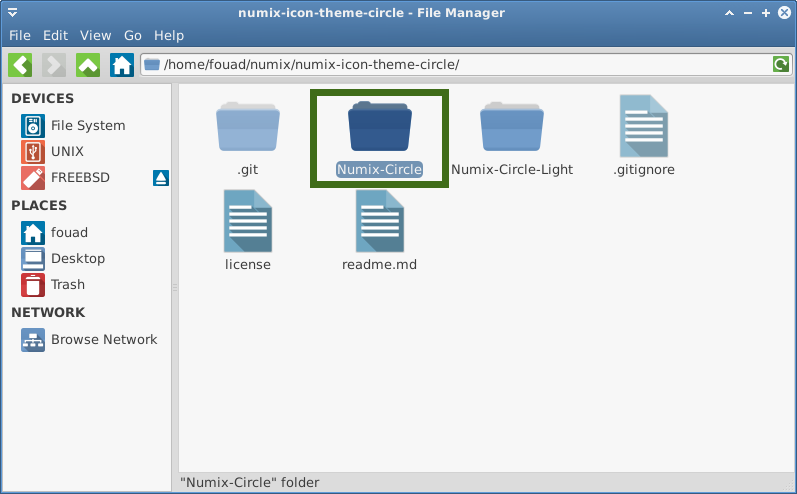Viewport: 797px width, 494px height.
Task: Click the folder icon in location bar
Action: [151, 65]
